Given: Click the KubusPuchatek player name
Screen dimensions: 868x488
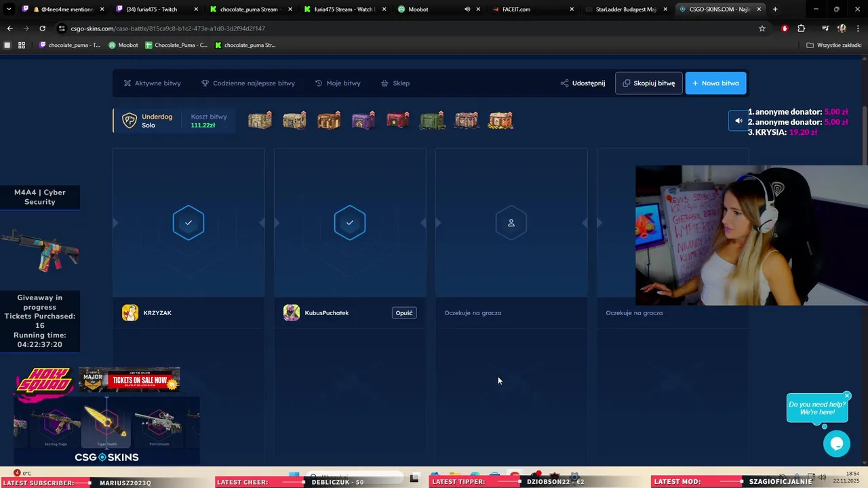Looking at the screenshot, I should click(327, 313).
